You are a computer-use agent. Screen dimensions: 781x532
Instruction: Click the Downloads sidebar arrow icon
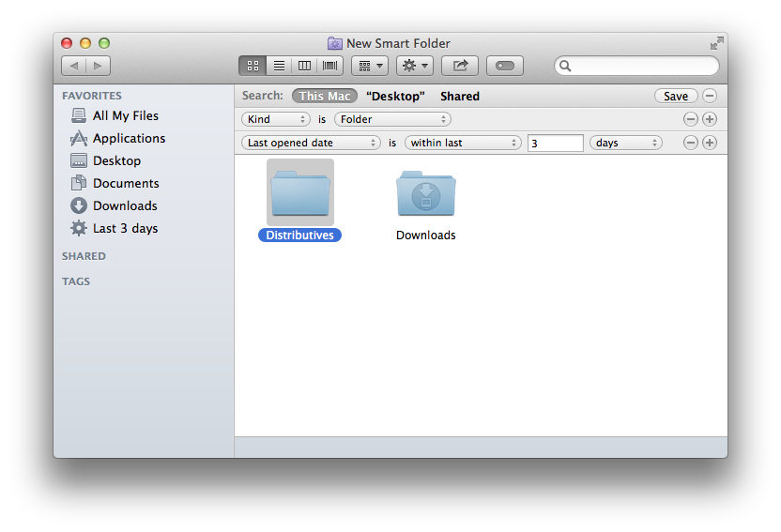tap(79, 205)
